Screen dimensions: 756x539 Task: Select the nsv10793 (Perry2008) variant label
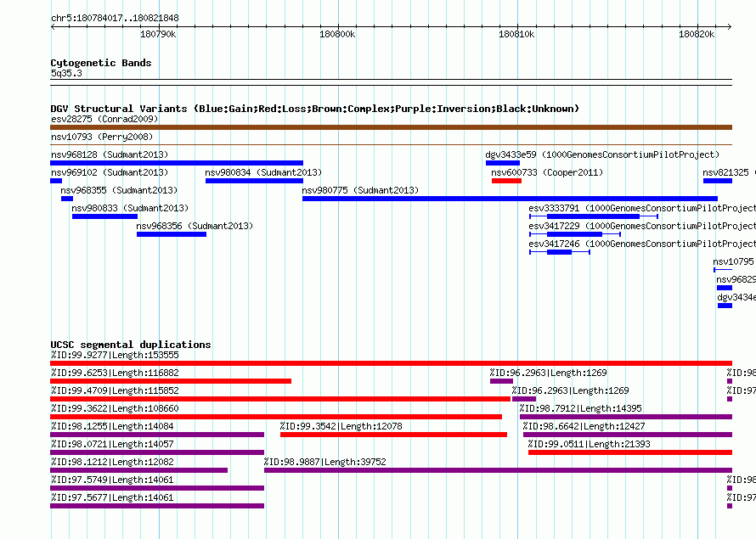(102, 137)
